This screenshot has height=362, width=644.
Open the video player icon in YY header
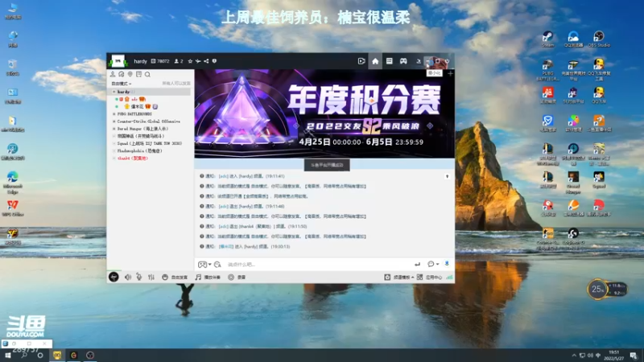361,61
